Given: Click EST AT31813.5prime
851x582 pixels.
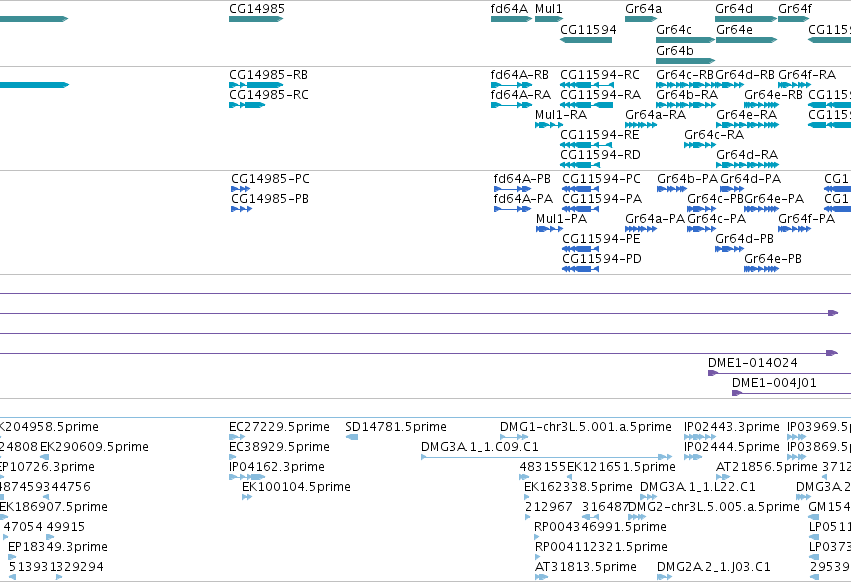Looking at the screenshot, I should click(x=541, y=578).
